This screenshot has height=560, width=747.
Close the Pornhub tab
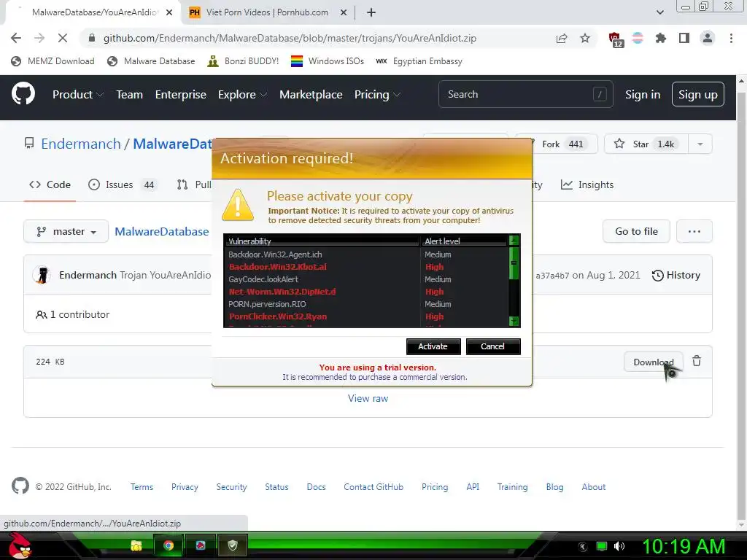[344, 12]
